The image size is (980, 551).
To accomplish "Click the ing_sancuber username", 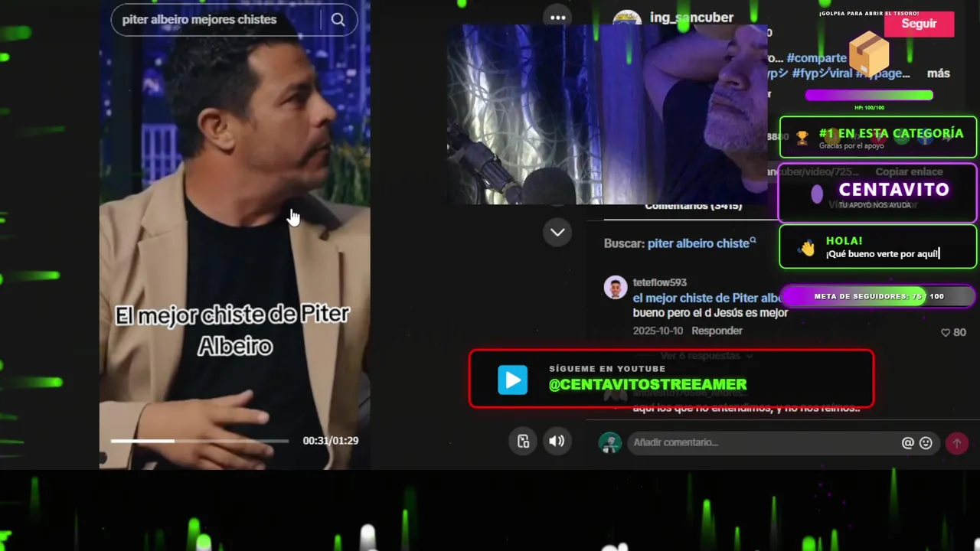I will pos(691,18).
